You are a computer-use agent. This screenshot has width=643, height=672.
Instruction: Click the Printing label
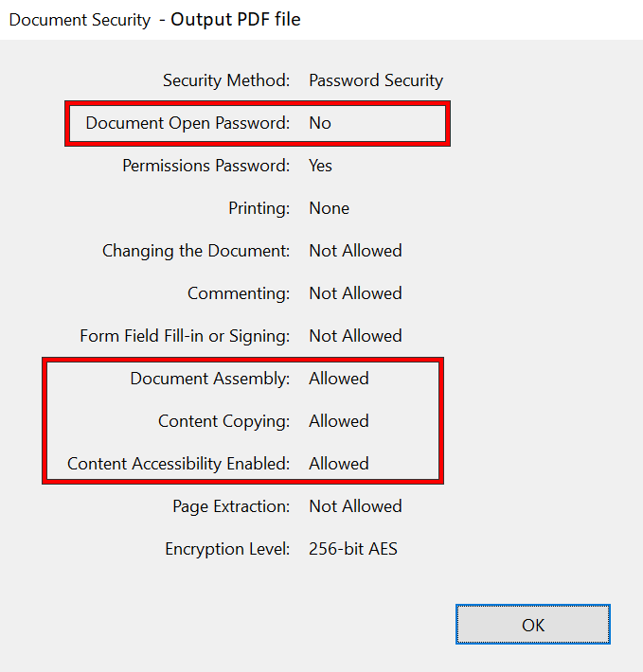click(x=259, y=208)
